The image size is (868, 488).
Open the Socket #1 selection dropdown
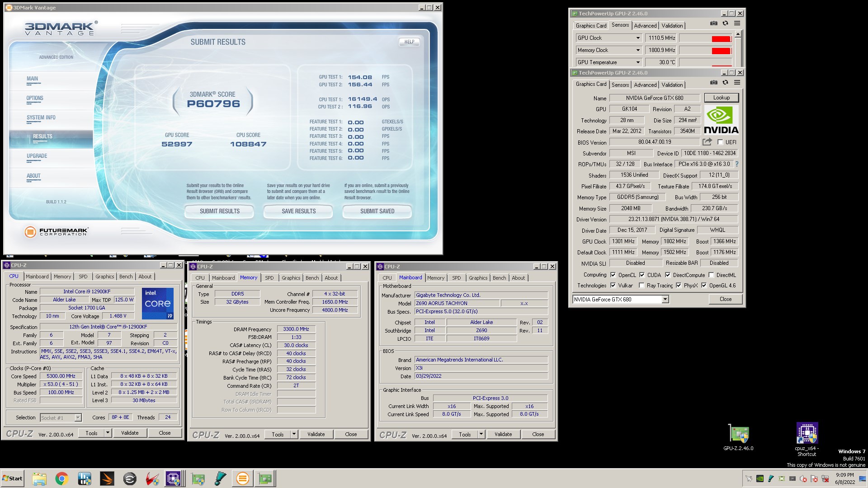[x=78, y=418]
